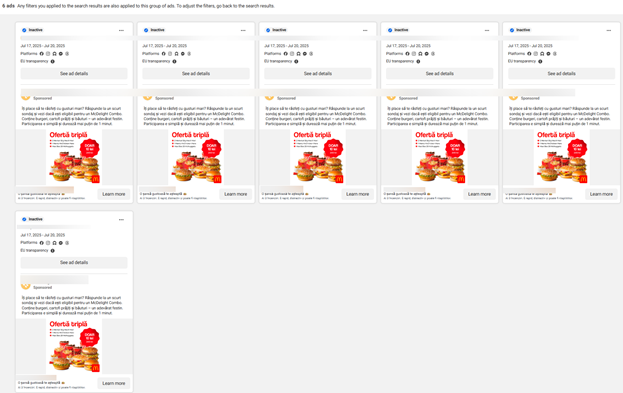
Task: Click the Inactive status badge on the third ad
Action: [x=276, y=30]
